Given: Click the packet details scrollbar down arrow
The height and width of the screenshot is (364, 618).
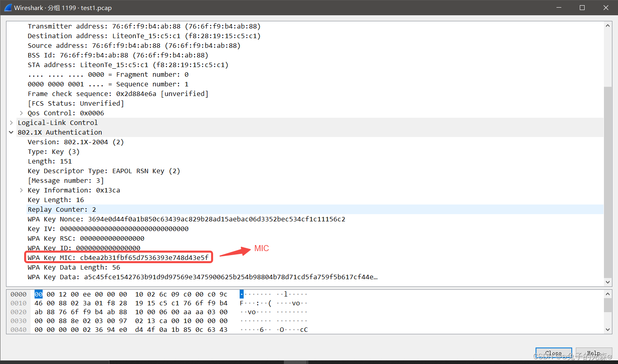Looking at the screenshot, I should click(608, 282).
